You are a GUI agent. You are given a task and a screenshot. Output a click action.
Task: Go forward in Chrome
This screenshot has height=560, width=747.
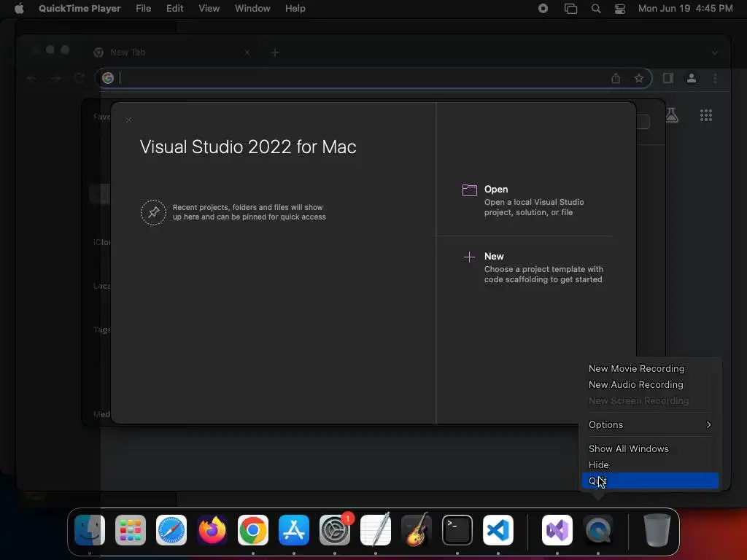point(55,78)
